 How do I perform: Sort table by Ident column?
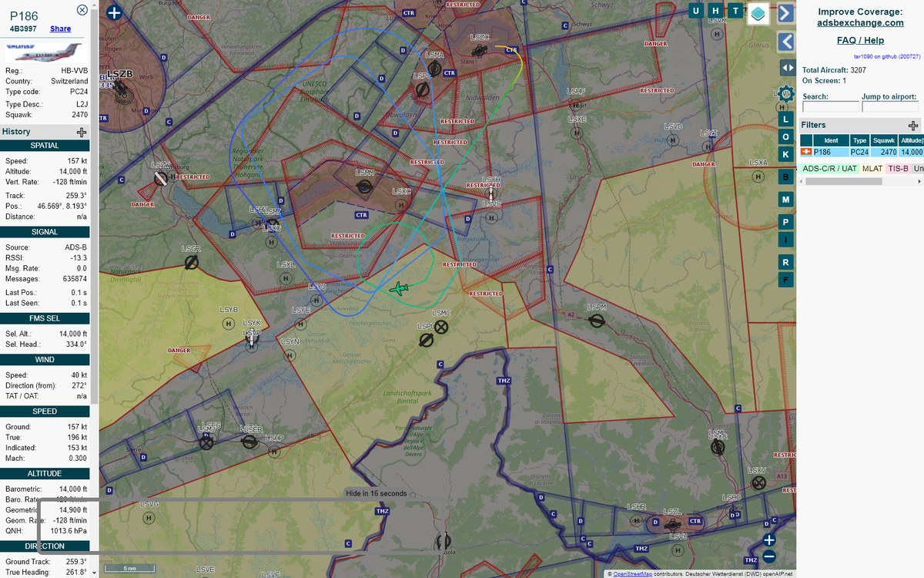coord(831,140)
